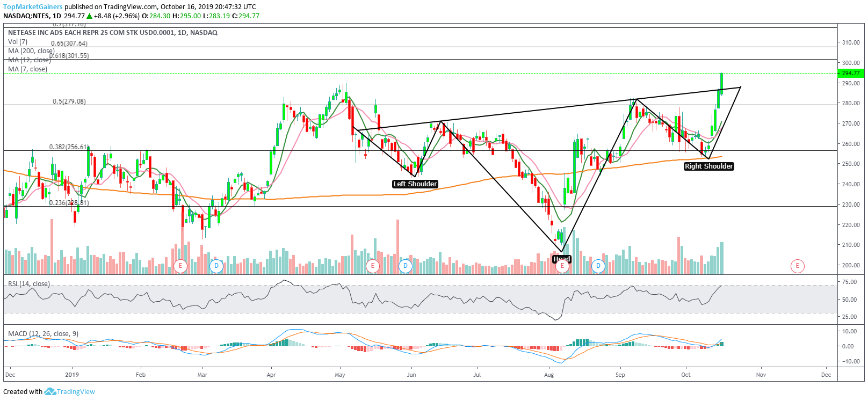Click the Oct label on time axis
Viewport: 868px width, 401px height.
pyautogui.click(x=686, y=375)
